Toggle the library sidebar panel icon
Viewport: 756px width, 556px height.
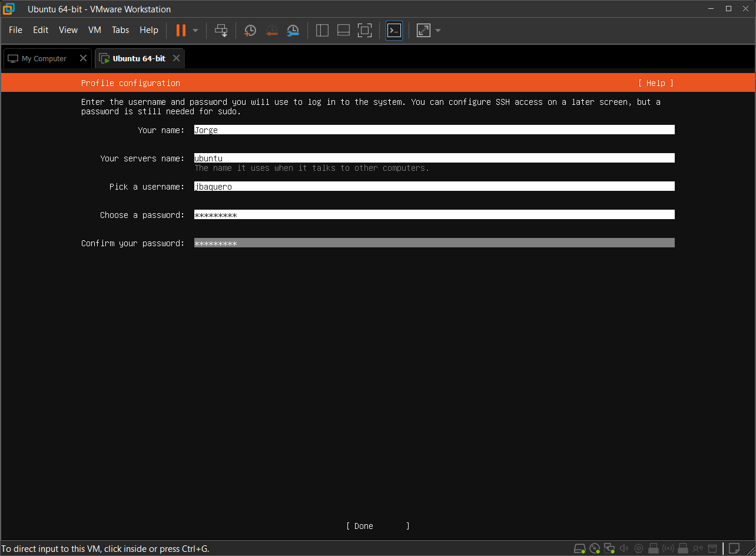click(x=322, y=30)
